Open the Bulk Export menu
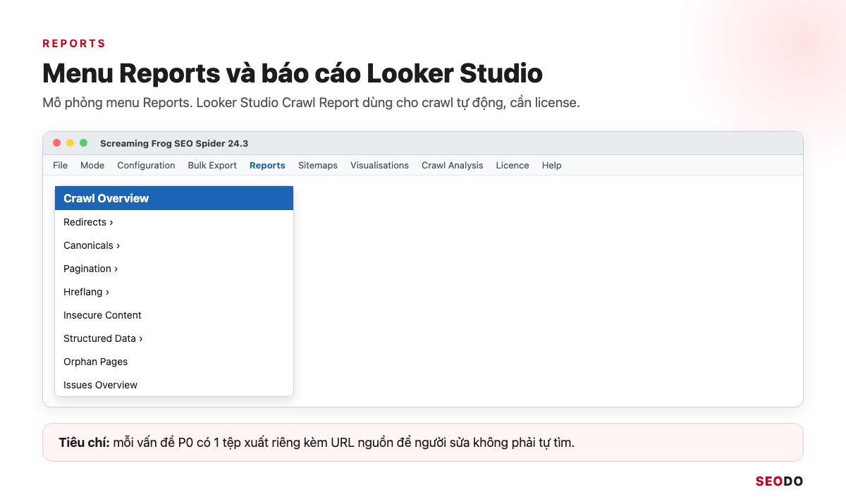This screenshot has height=504, width=846. [212, 165]
